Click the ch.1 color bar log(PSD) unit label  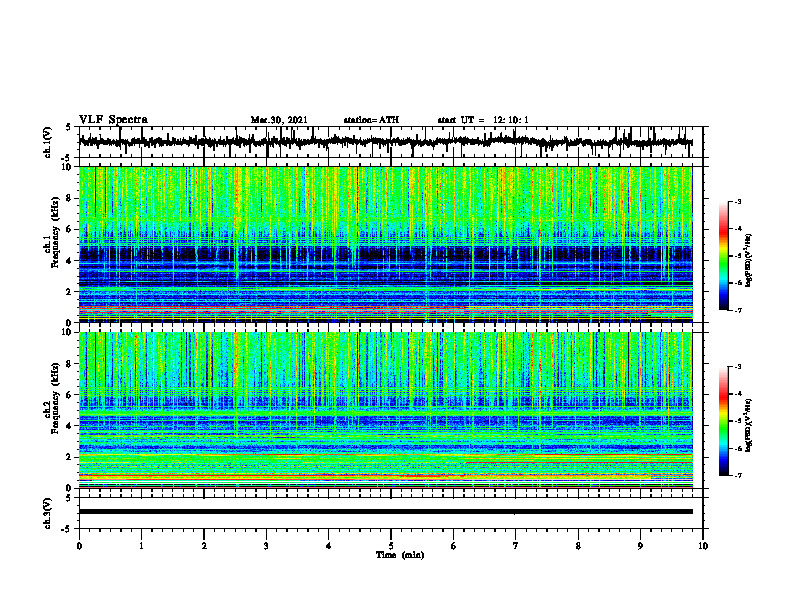click(749, 260)
